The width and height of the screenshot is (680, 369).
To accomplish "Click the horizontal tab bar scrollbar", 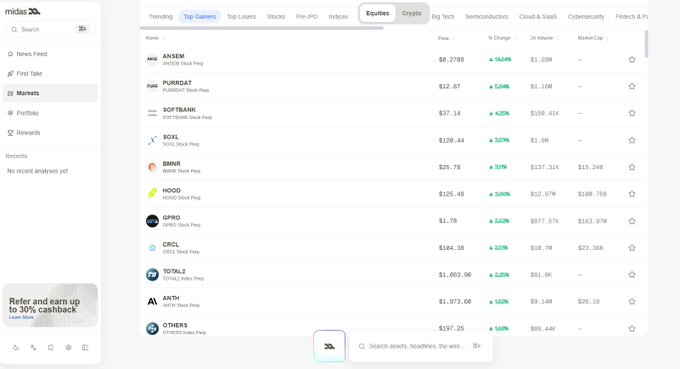I will [x=262, y=28].
